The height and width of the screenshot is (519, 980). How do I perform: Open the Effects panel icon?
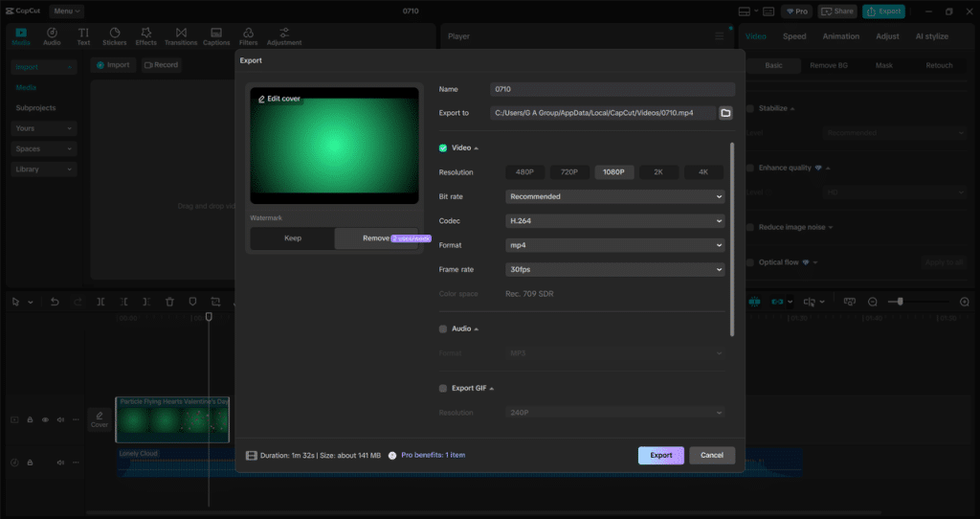pyautogui.click(x=145, y=36)
